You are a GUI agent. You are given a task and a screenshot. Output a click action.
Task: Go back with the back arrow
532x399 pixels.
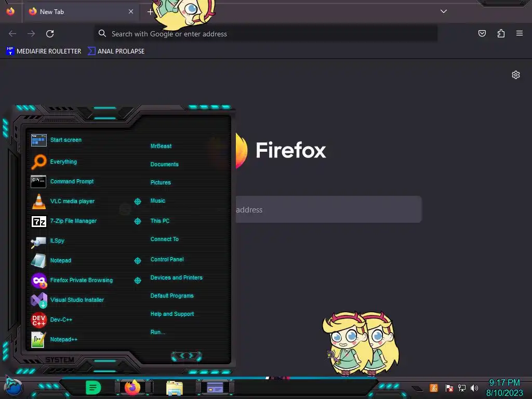12,34
